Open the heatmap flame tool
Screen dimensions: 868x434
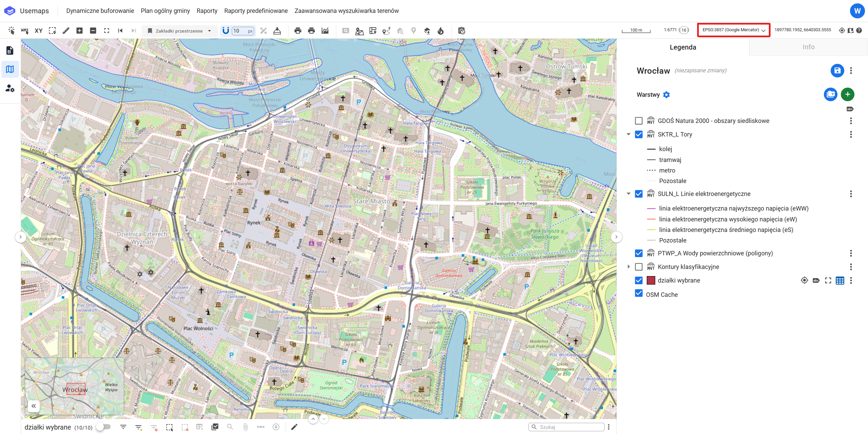440,31
